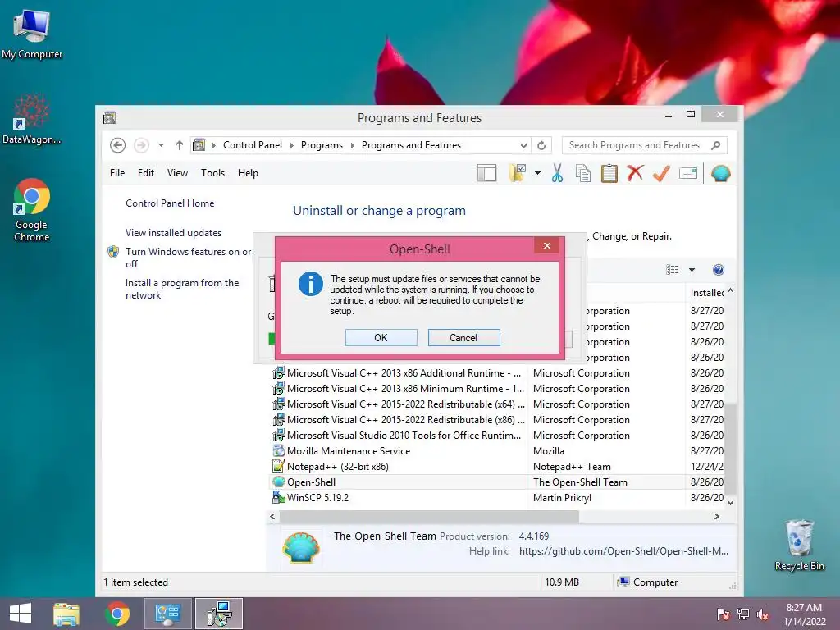Click the Cut scissors toolbar icon

[557, 174]
